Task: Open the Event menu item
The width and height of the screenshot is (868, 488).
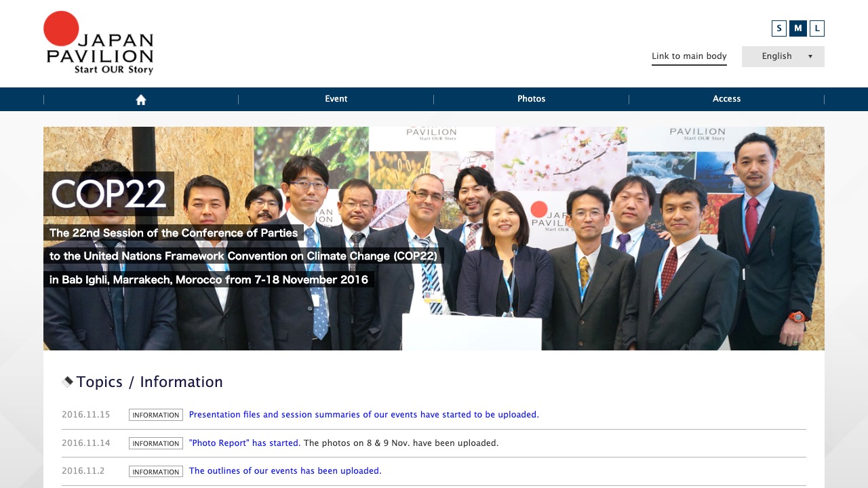Action: tap(336, 99)
